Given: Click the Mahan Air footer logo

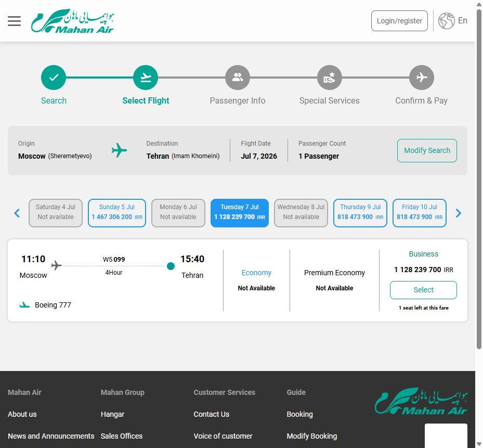Looking at the screenshot, I should (421, 401).
